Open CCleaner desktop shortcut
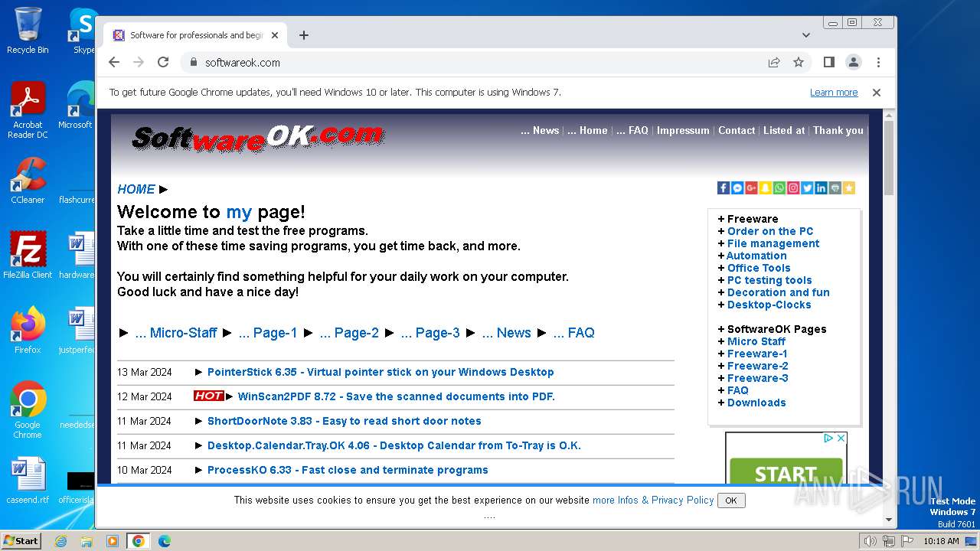 point(28,181)
